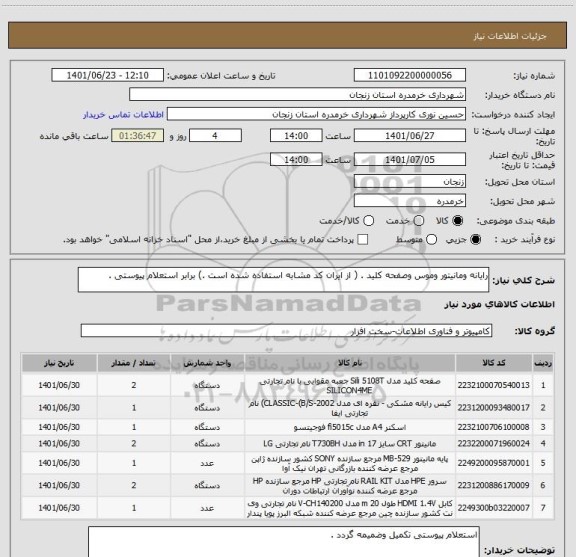Click the تعداد / مقدار column header
The width and height of the screenshot is (576, 557).
tap(134, 363)
